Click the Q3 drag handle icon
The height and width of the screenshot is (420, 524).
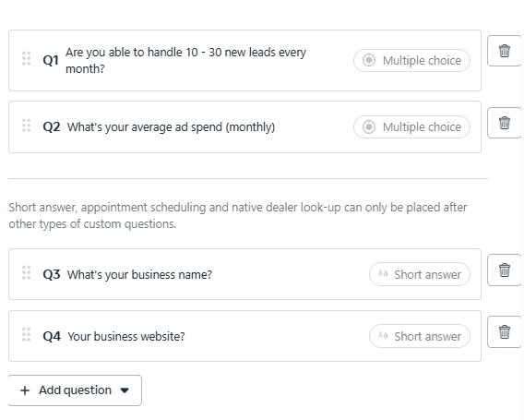(x=26, y=273)
